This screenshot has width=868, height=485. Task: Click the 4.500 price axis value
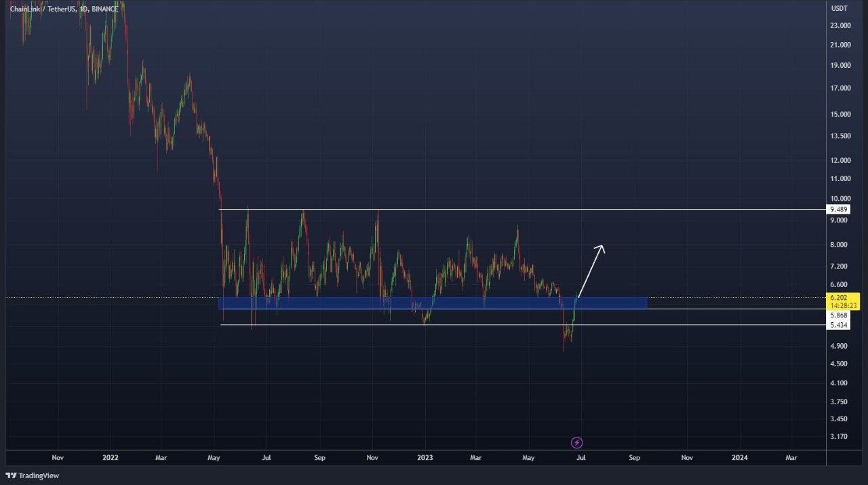tap(840, 364)
